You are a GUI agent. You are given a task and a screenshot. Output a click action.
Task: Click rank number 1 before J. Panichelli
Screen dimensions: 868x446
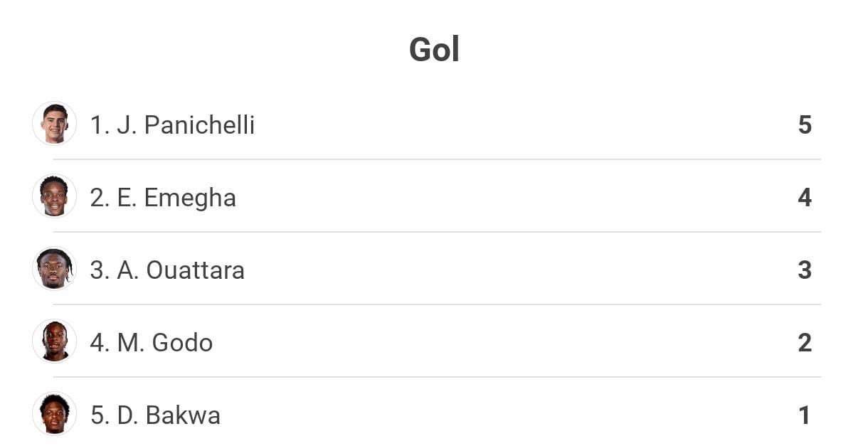coord(98,125)
